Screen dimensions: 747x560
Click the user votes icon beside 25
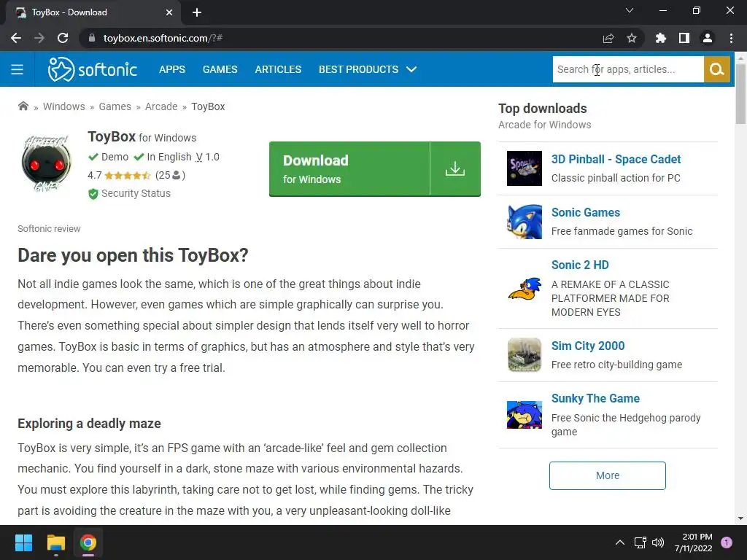pyautogui.click(x=177, y=175)
